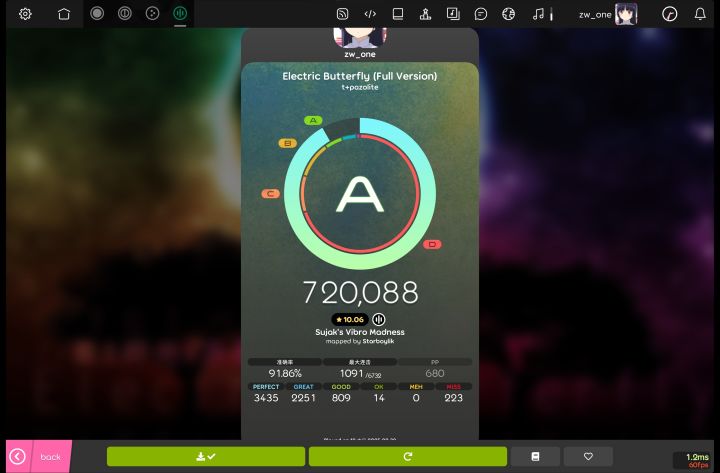Open the clock icon in the toolbar
This screenshot has height=473, width=720.
tap(669, 14)
